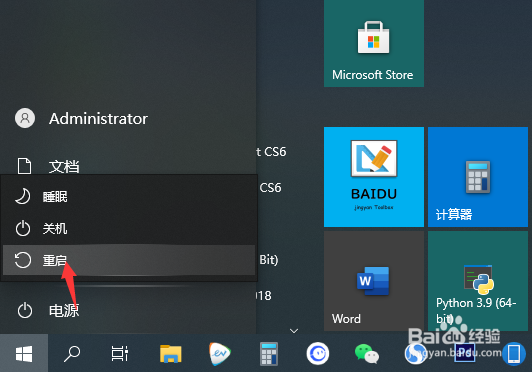
Task: Launch the Python 3.9 (64-bit) tile
Action: pos(478,281)
